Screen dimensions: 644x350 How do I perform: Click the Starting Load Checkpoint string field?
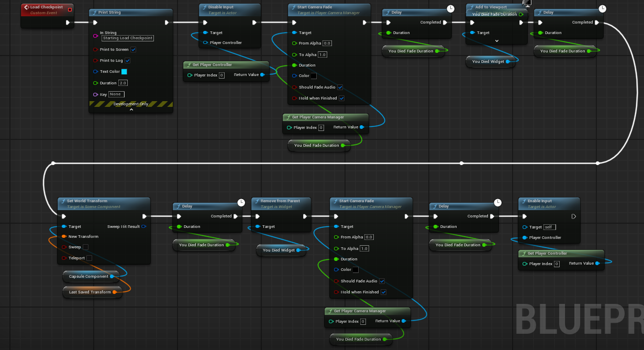[x=128, y=38]
